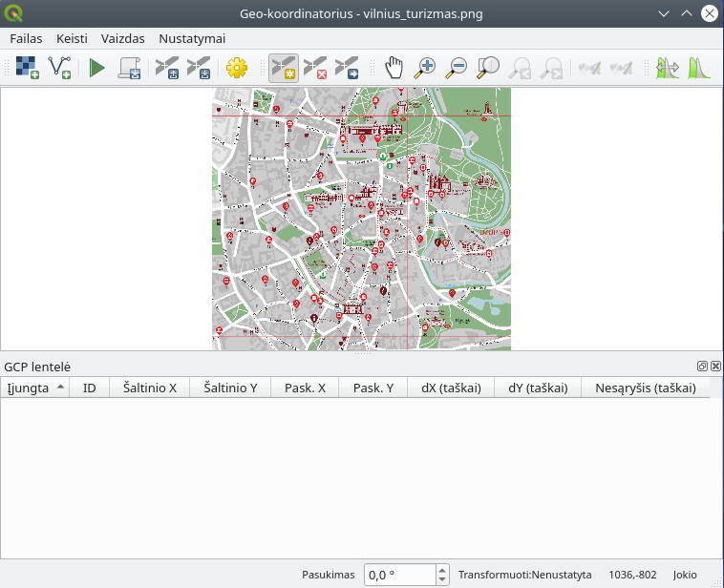Float the GCP lentelė panel
Viewport: 724px width, 588px height.
pos(702,367)
